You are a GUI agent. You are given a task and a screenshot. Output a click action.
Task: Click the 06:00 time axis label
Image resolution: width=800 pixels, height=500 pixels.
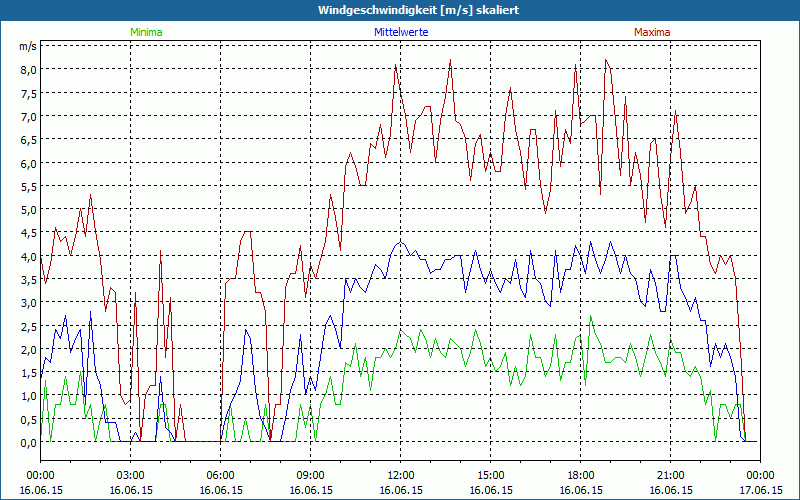coord(220,476)
